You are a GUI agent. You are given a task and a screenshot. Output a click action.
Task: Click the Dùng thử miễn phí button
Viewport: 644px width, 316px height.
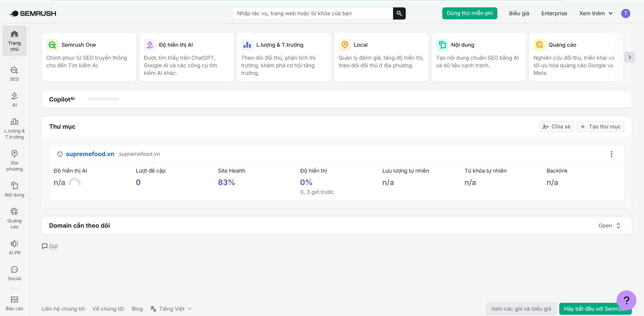(470, 13)
